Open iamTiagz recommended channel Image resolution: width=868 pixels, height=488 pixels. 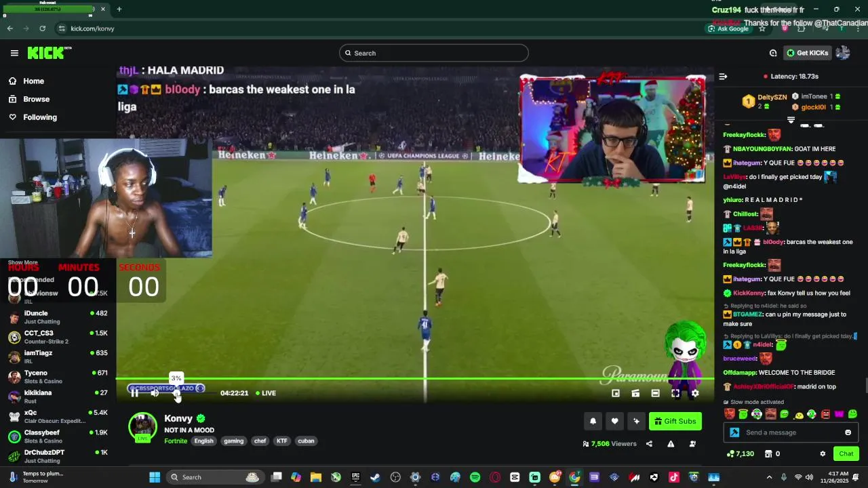(58, 357)
